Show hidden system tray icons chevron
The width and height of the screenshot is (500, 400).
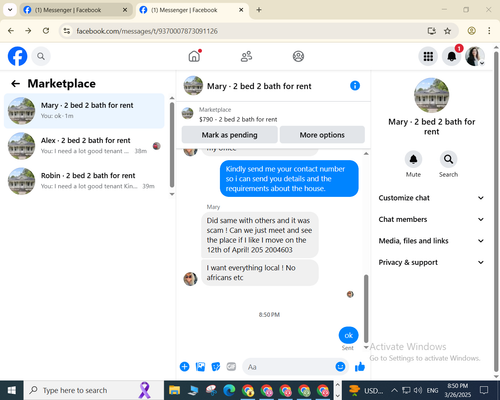coord(394,390)
